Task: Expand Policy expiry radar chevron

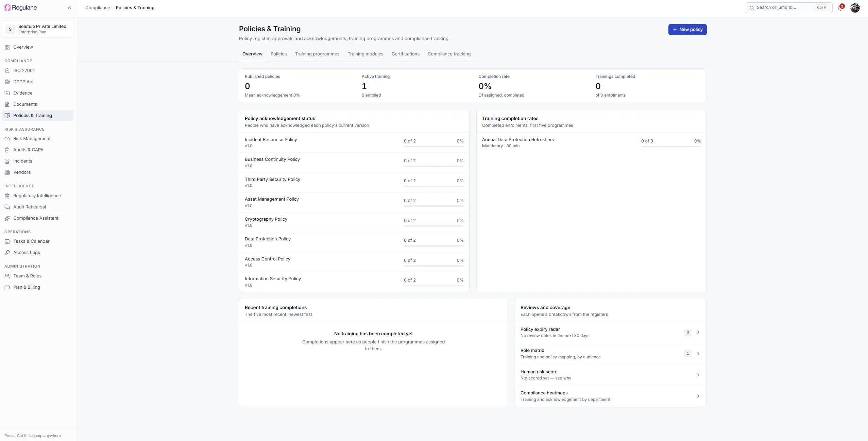Action: [x=698, y=332]
